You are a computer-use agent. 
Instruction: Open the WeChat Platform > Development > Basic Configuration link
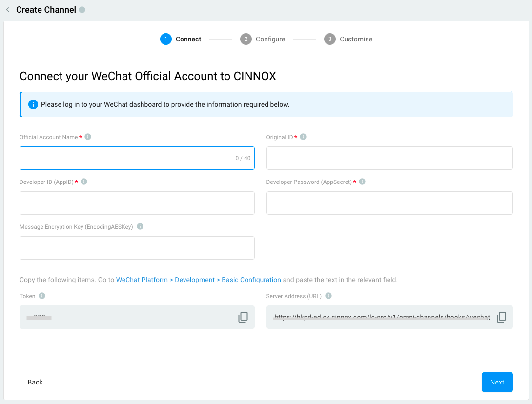coord(199,280)
